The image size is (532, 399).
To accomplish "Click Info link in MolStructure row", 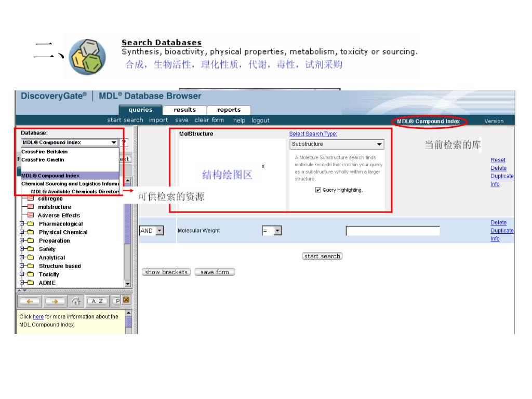I will [x=495, y=184].
